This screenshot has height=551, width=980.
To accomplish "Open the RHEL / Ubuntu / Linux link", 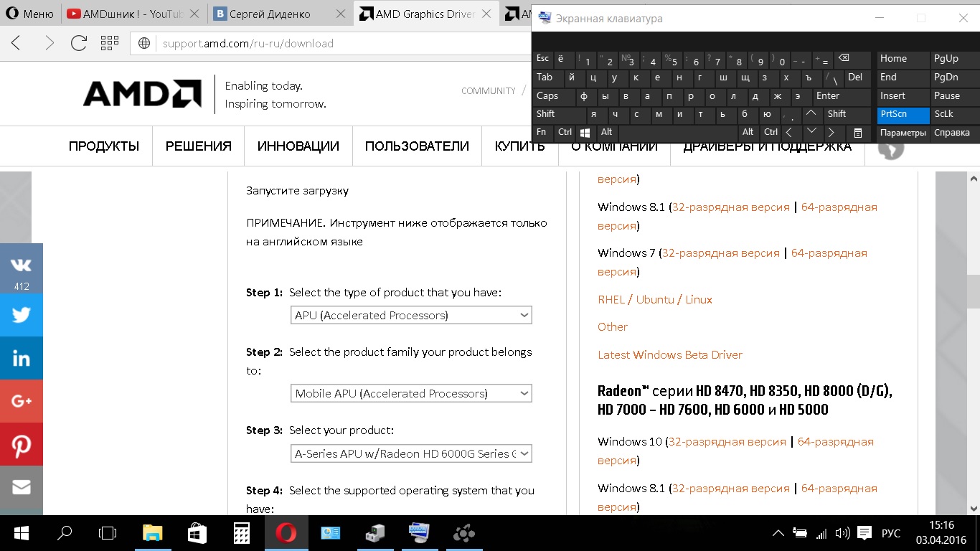I will coord(655,300).
